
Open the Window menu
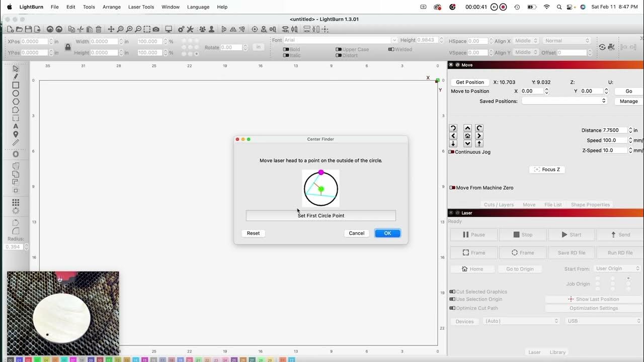pyautogui.click(x=171, y=7)
